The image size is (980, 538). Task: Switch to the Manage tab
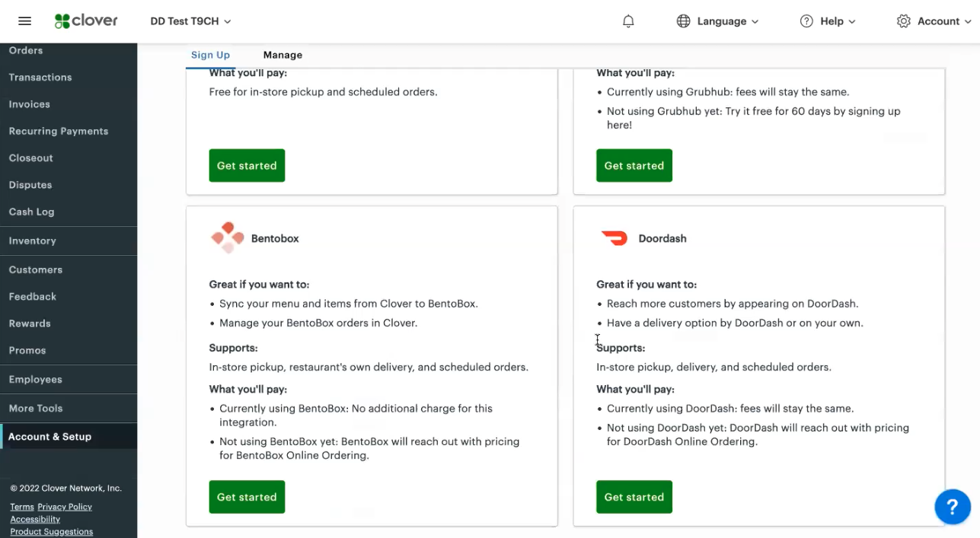pos(283,54)
